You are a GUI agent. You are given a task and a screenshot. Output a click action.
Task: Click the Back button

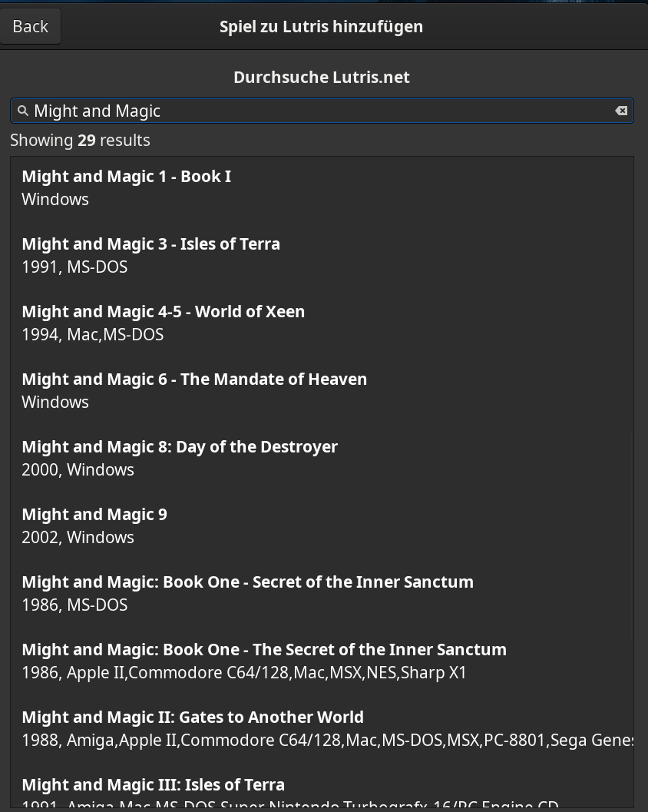(x=31, y=27)
